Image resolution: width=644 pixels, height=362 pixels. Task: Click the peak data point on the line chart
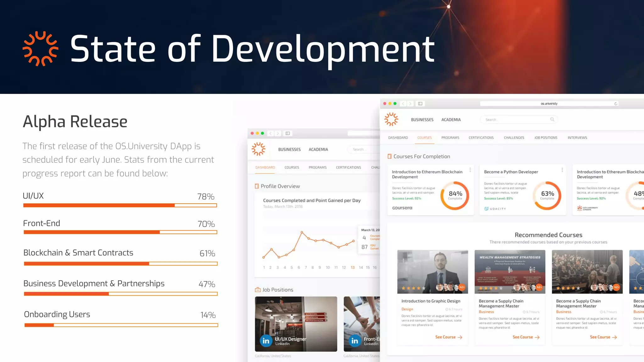click(302, 232)
